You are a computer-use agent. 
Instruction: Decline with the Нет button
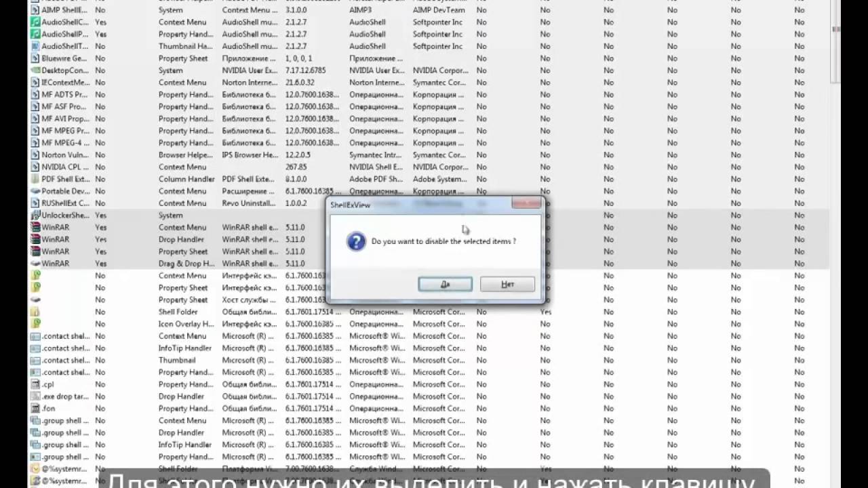pos(507,285)
